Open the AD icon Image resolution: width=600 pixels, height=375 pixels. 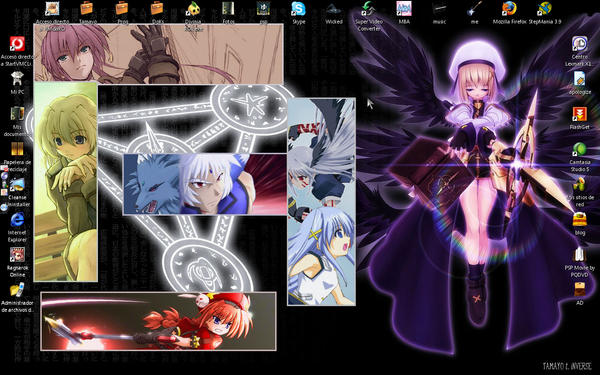(580, 290)
